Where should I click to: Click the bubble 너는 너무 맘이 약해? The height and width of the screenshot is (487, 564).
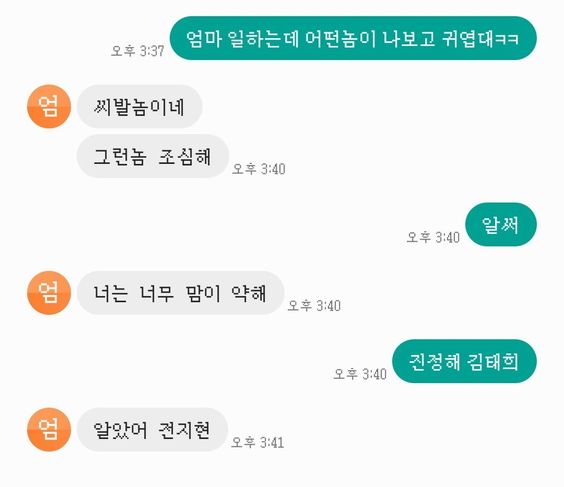(181, 293)
